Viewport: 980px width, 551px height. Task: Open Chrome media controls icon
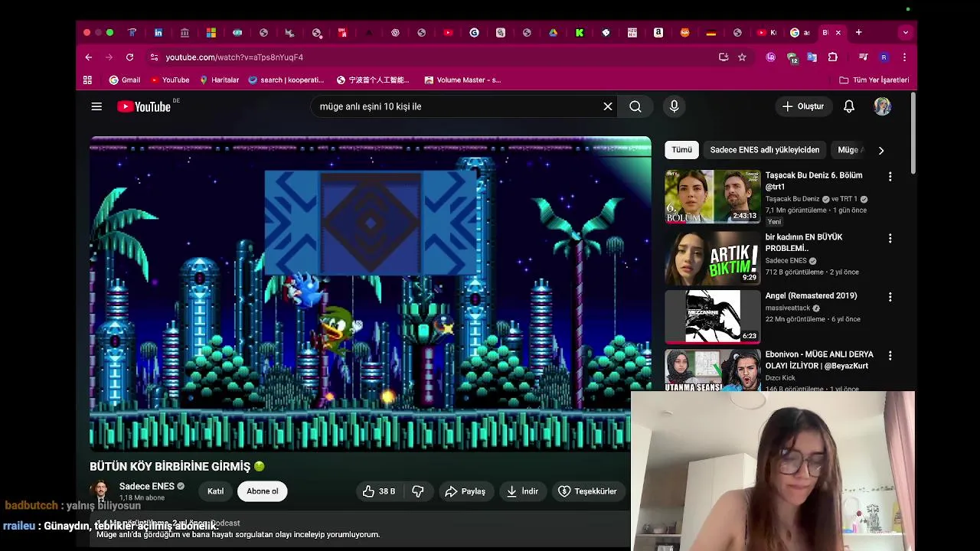point(863,57)
